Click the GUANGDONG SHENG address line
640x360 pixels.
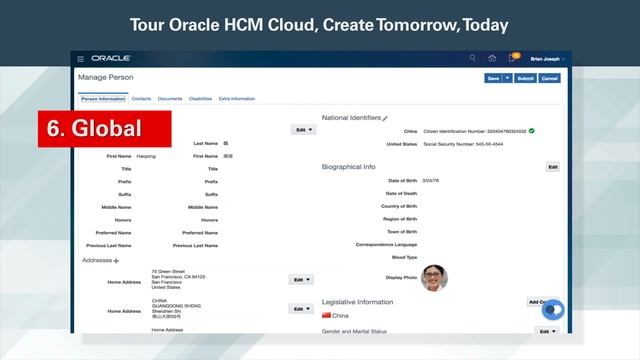(176, 306)
